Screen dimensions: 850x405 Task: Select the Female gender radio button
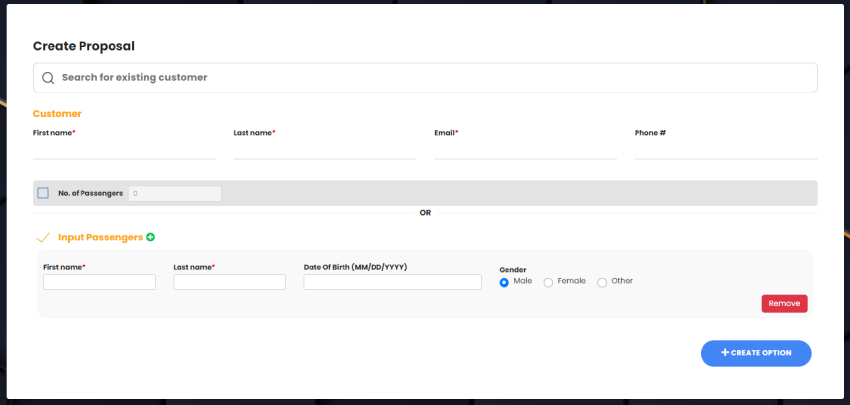click(548, 282)
